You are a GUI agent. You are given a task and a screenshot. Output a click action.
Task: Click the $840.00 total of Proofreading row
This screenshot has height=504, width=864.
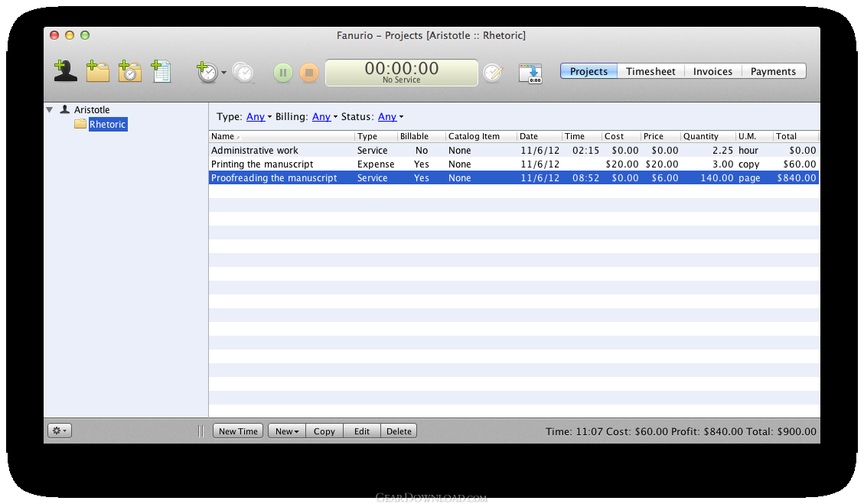[x=797, y=178]
